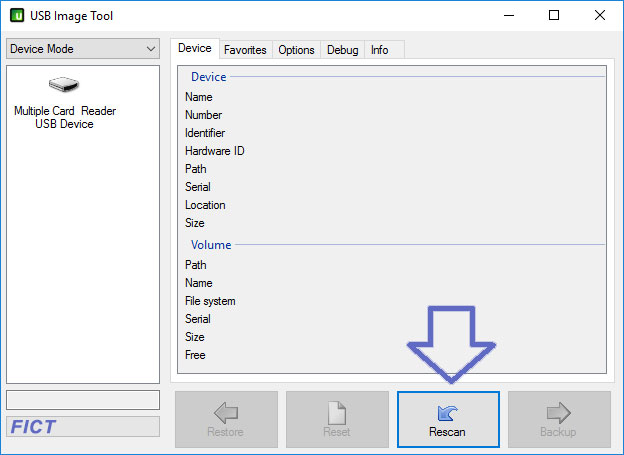The image size is (624, 455).
Task: Click the empty status field above FICT
Action: [83, 400]
